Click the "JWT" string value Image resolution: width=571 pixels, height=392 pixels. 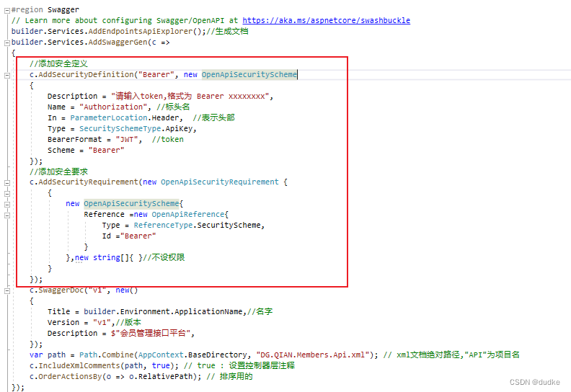coord(127,139)
